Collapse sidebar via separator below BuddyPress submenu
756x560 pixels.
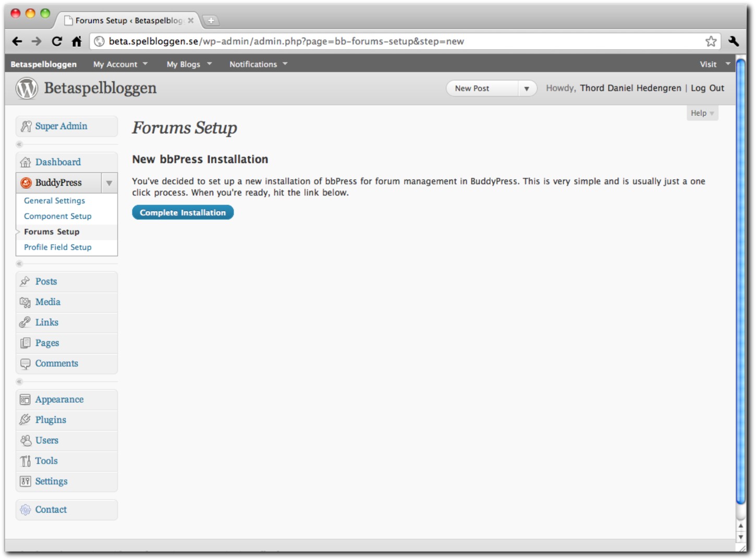(x=20, y=264)
